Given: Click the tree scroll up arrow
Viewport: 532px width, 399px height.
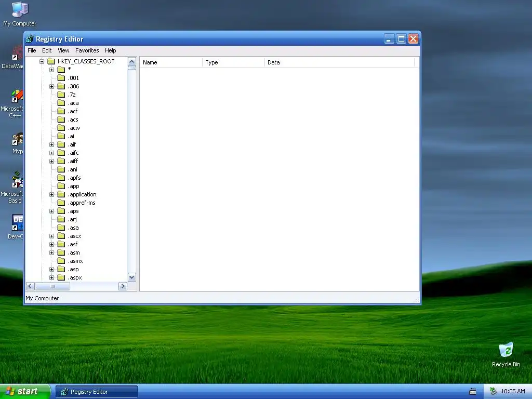Looking at the screenshot, I should pos(131,61).
